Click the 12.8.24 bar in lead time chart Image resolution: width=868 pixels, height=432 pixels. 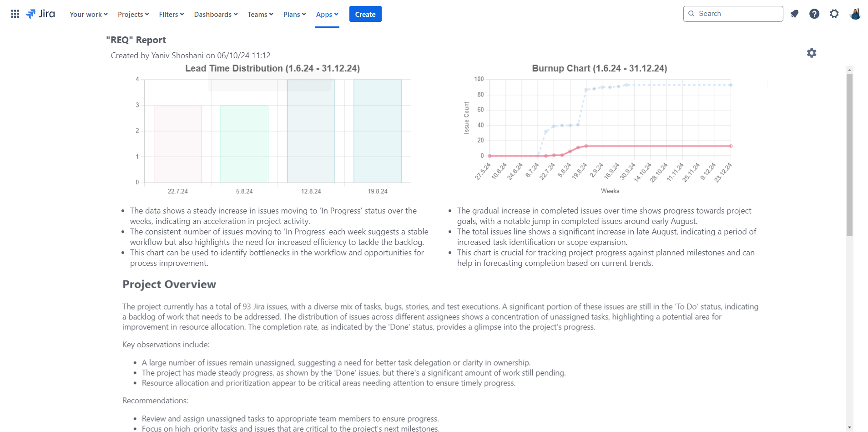(x=311, y=132)
